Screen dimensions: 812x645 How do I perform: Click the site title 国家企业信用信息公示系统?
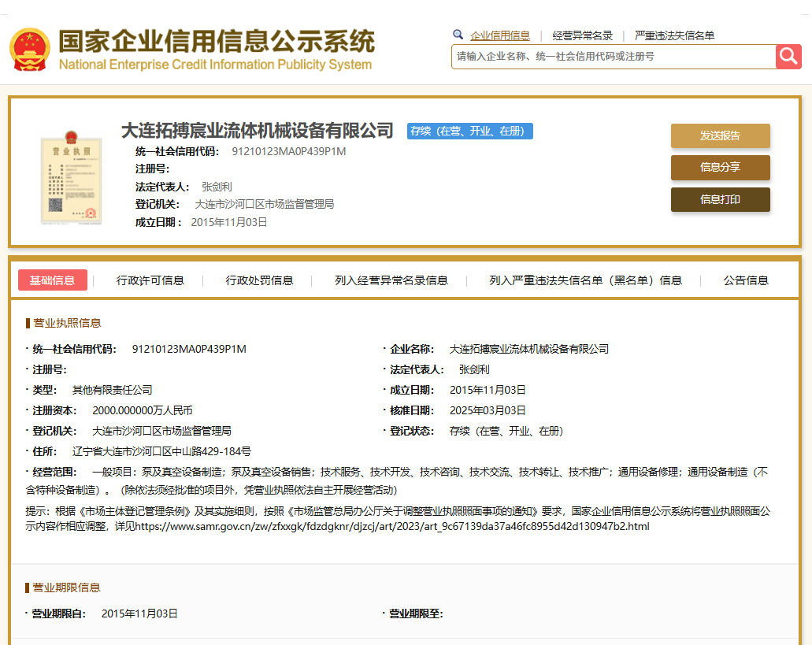(217, 41)
